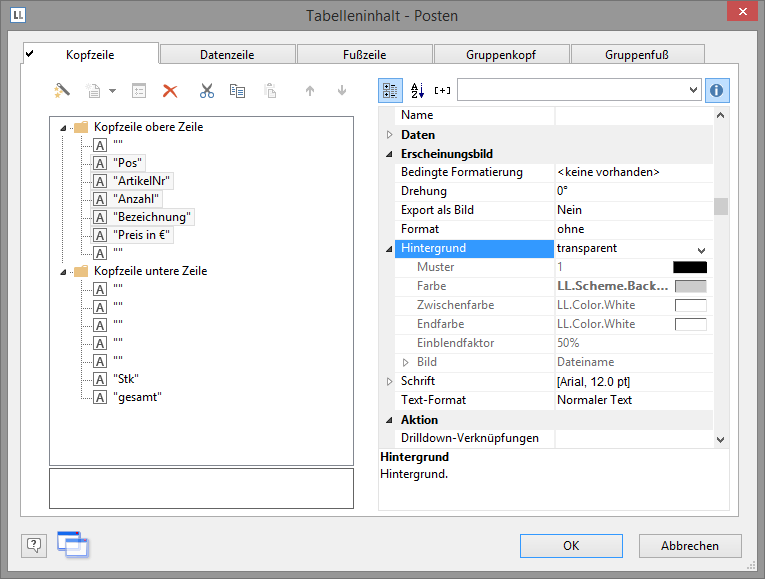Click the OK button
765x579 pixels.
tap(571, 545)
